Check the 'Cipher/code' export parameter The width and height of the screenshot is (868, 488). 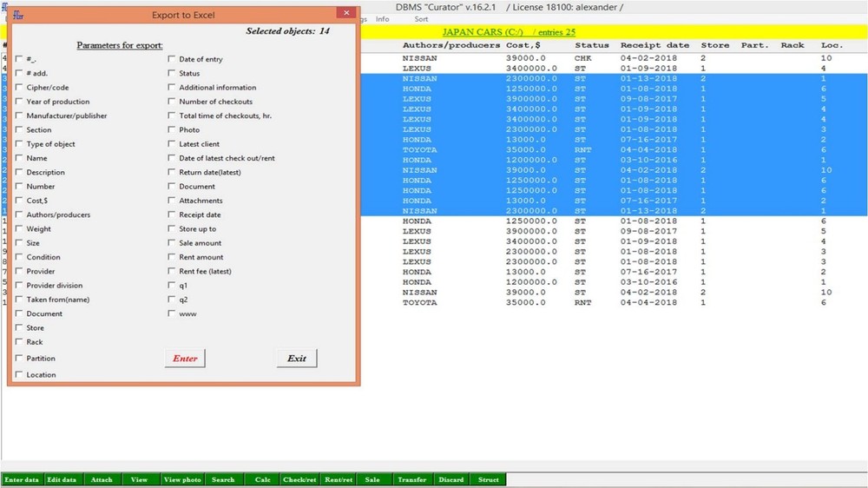pyautogui.click(x=19, y=88)
